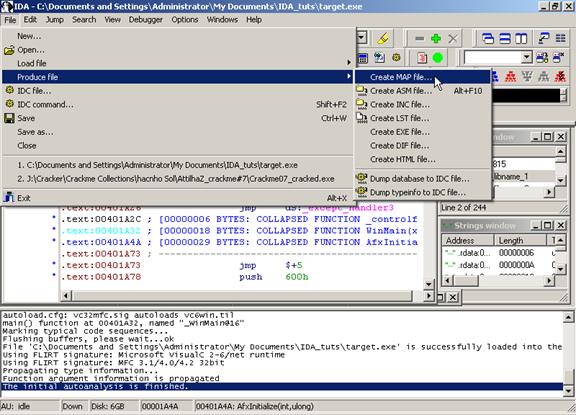
Task: Tile windows vertically via toolbar icon
Action: (x=521, y=39)
